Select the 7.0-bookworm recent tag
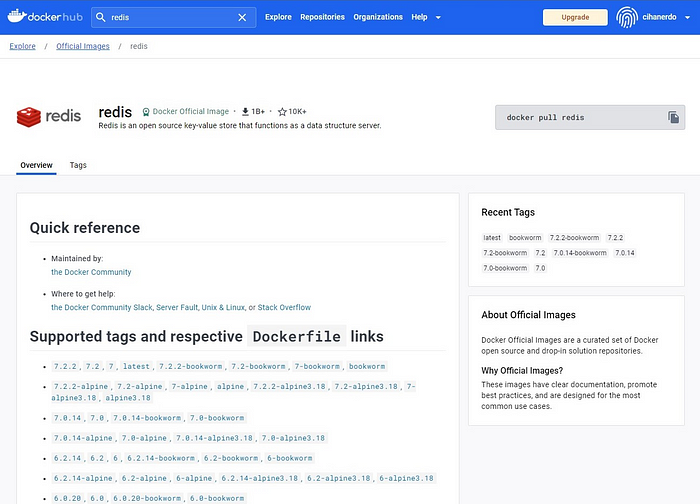 pyautogui.click(x=505, y=268)
